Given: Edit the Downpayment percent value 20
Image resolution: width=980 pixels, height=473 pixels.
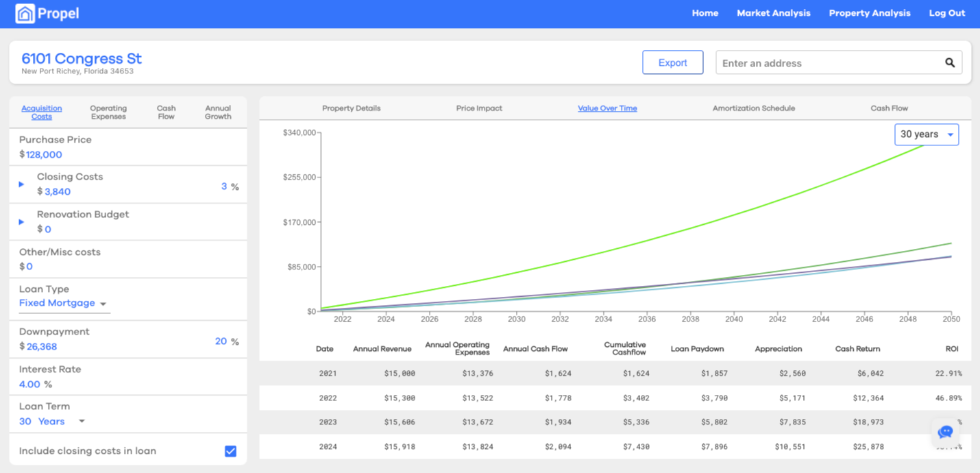Looking at the screenshot, I should tap(221, 341).
